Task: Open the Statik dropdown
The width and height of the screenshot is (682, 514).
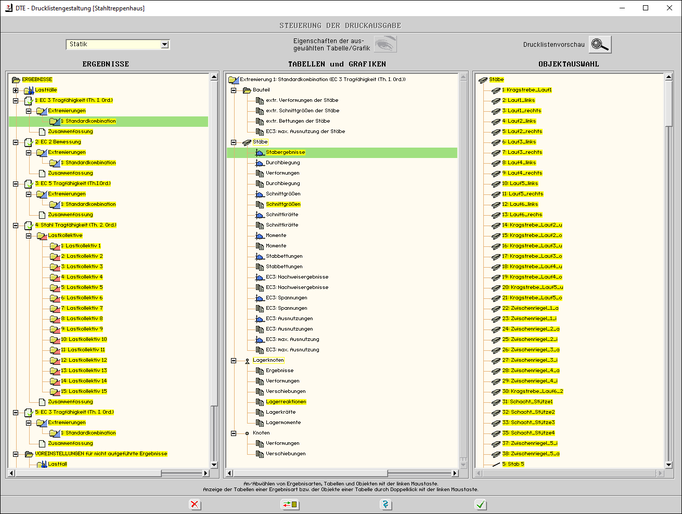Action: [x=164, y=45]
